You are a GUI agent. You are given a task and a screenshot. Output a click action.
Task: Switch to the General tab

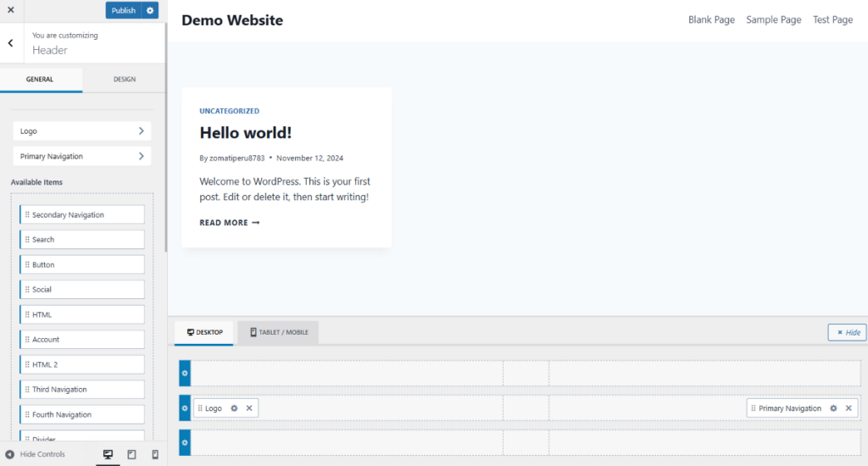pos(40,79)
